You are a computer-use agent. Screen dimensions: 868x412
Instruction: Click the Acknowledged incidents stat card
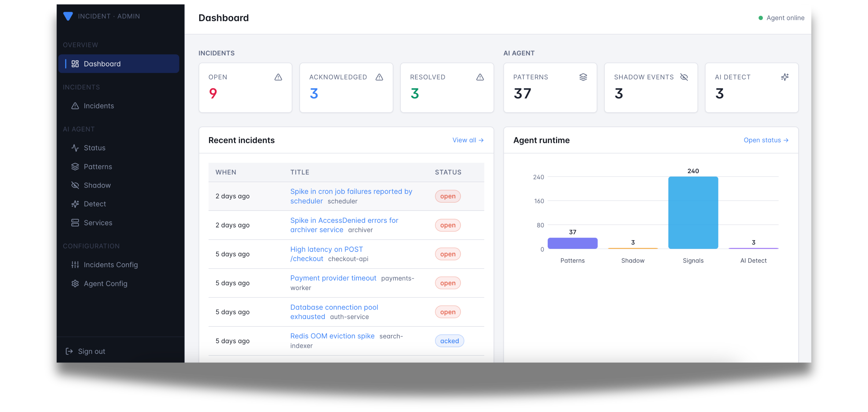tap(346, 87)
